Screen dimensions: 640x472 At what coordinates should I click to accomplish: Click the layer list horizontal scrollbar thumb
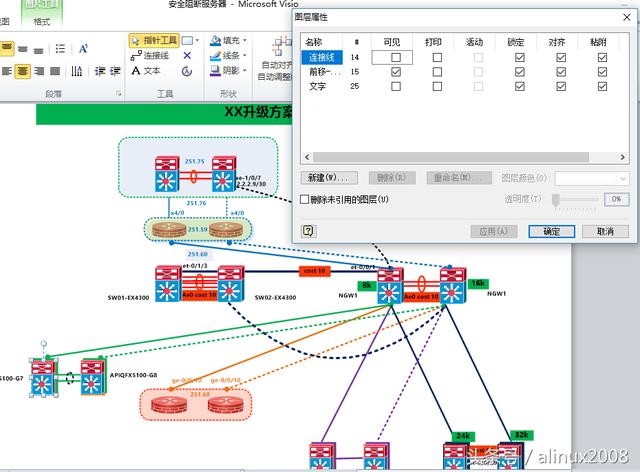tap(451, 157)
